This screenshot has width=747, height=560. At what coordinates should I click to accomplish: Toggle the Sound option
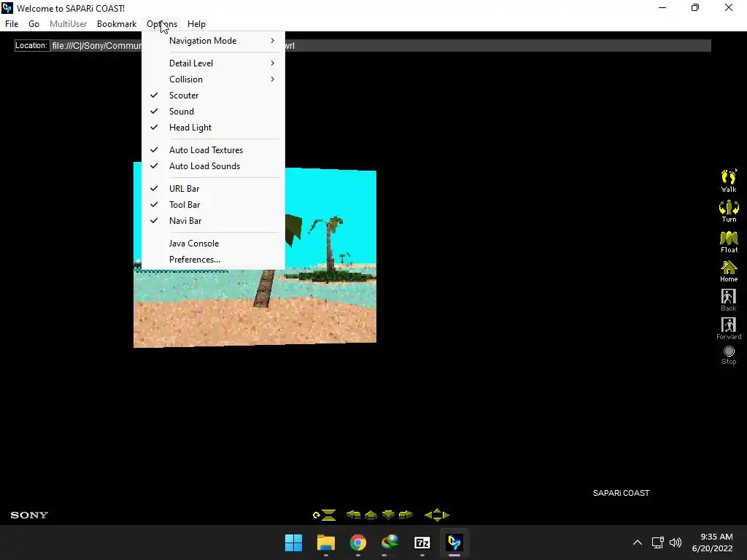(213, 112)
